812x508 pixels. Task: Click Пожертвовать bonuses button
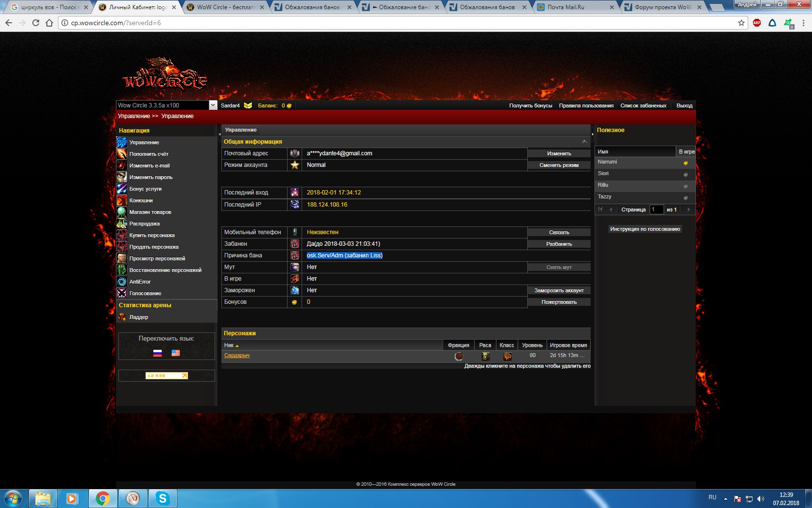tap(559, 302)
